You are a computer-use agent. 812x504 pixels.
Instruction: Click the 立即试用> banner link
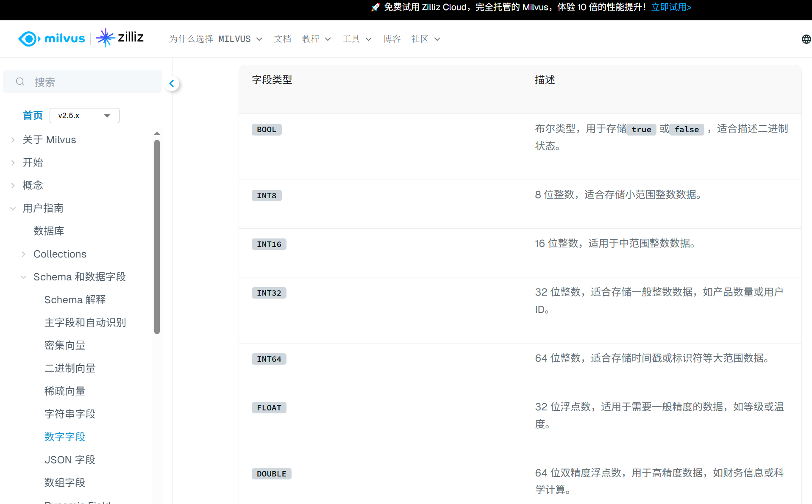coord(671,7)
